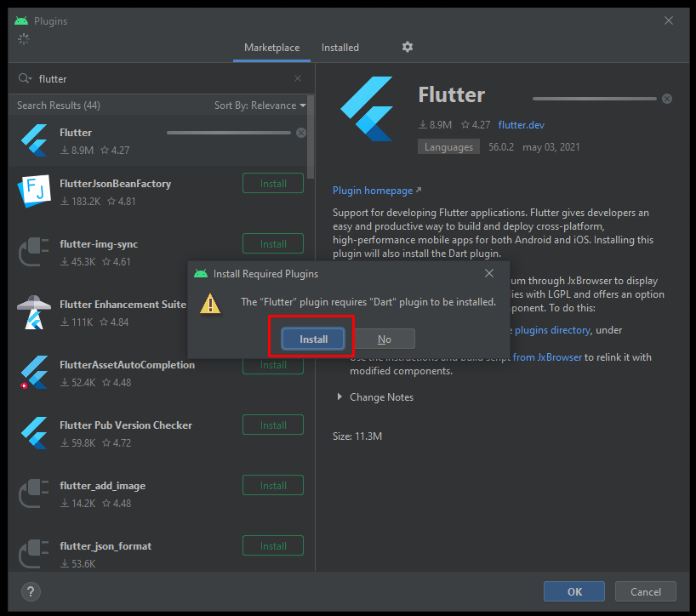Click the Android icon in Plugins title
Image resolution: width=696 pixels, height=616 pixels.
[21, 21]
